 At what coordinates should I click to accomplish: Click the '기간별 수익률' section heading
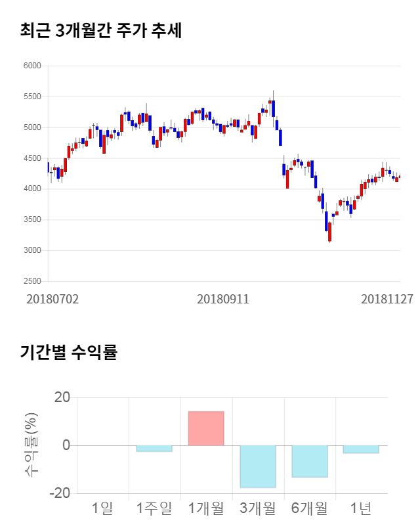click(x=68, y=351)
